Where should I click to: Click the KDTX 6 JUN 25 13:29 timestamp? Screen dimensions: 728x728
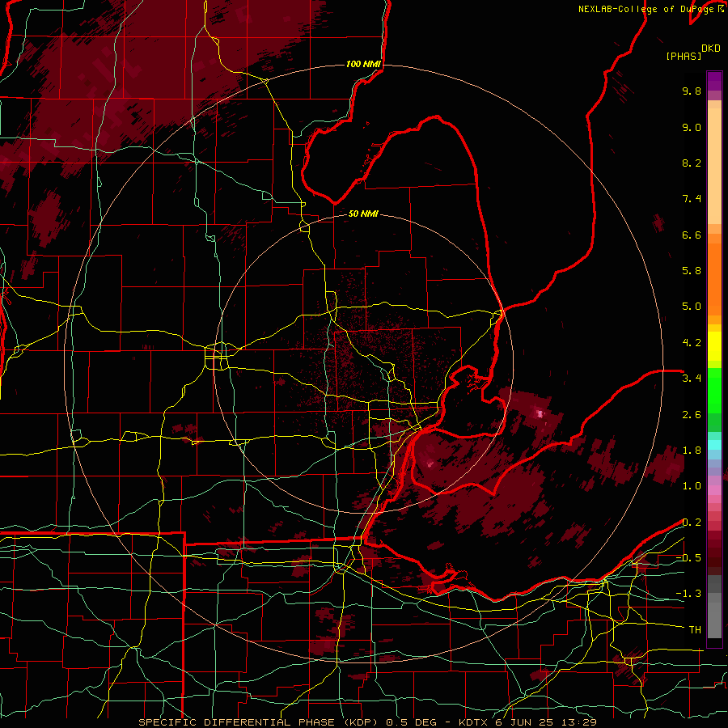(527, 722)
